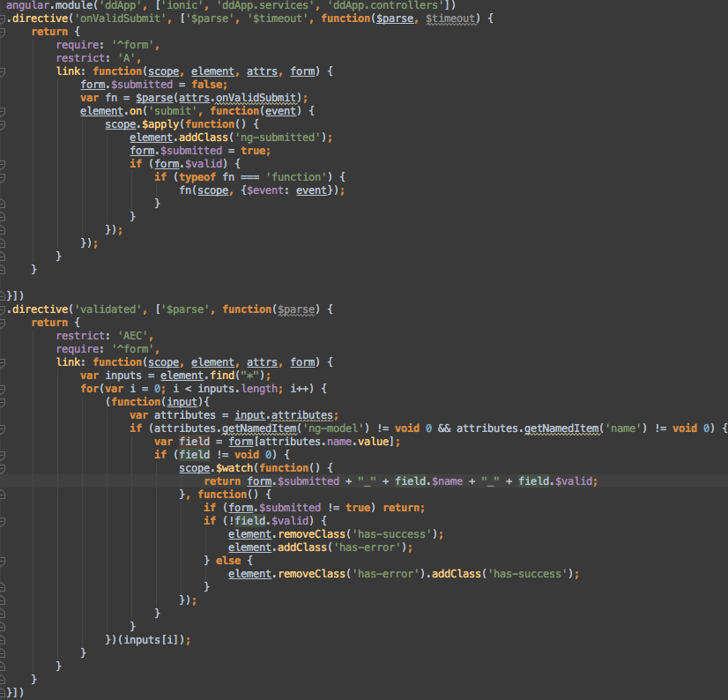Collapse the fold marker beside (function(input){ line
Screen dimensions: 728x700
tap(3, 402)
